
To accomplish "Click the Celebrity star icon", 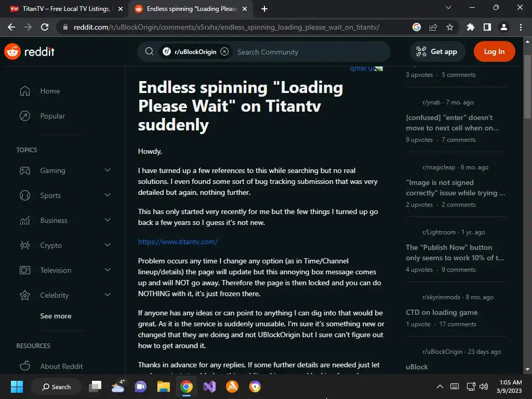I will [25, 295].
